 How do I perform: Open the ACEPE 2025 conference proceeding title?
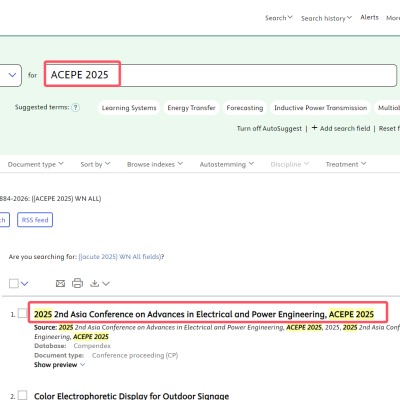[204, 314]
